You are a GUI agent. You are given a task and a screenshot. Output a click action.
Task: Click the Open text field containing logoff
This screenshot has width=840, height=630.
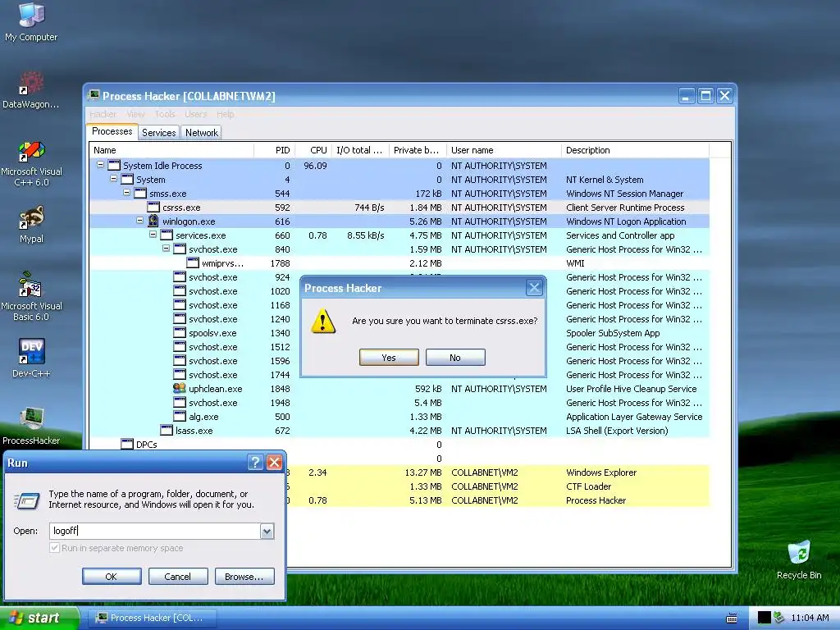point(155,531)
